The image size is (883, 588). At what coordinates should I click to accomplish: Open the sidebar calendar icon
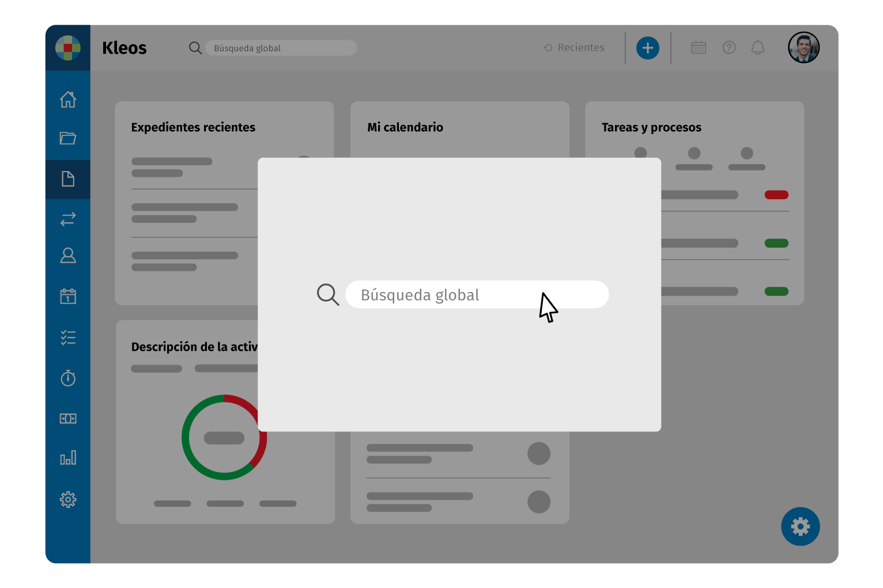68,296
